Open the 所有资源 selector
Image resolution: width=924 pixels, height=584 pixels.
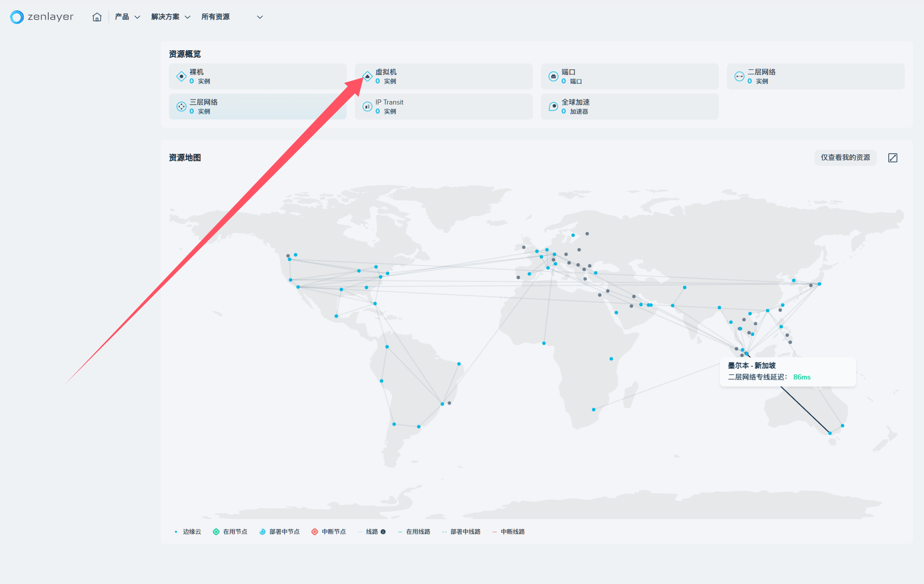(232, 17)
